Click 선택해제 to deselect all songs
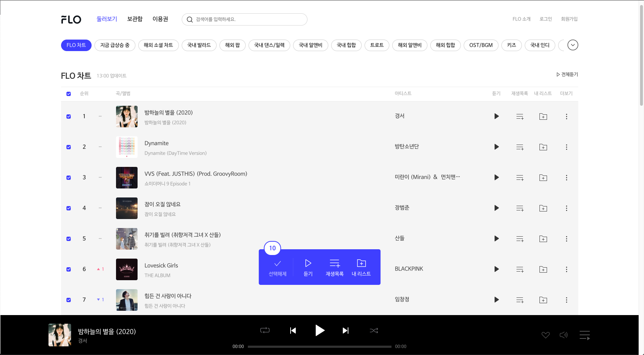 (278, 268)
